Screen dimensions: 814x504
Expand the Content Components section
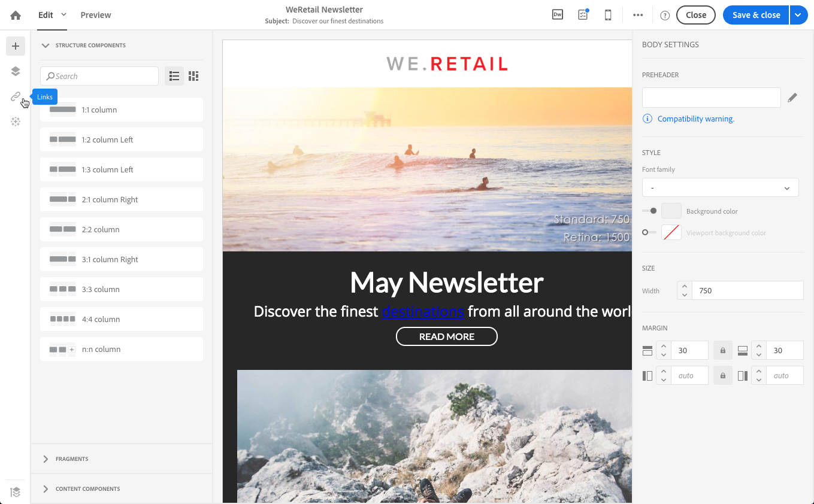pyautogui.click(x=46, y=489)
